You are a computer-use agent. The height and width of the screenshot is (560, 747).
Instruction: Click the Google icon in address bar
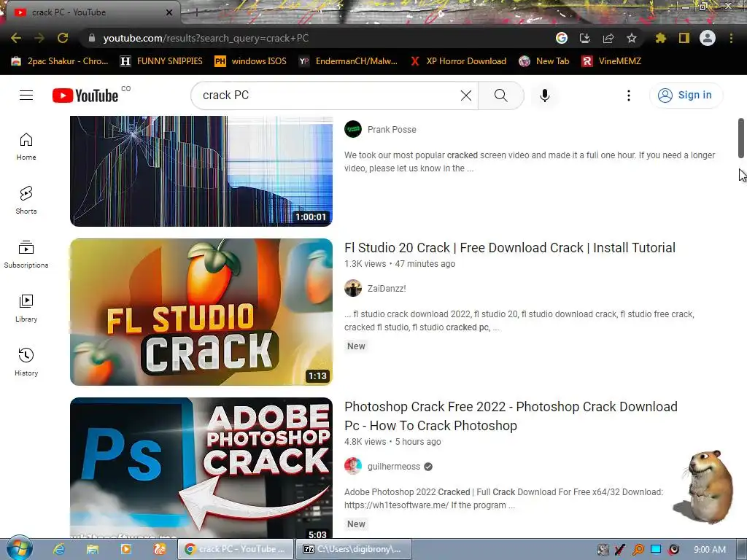click(561, 38)
